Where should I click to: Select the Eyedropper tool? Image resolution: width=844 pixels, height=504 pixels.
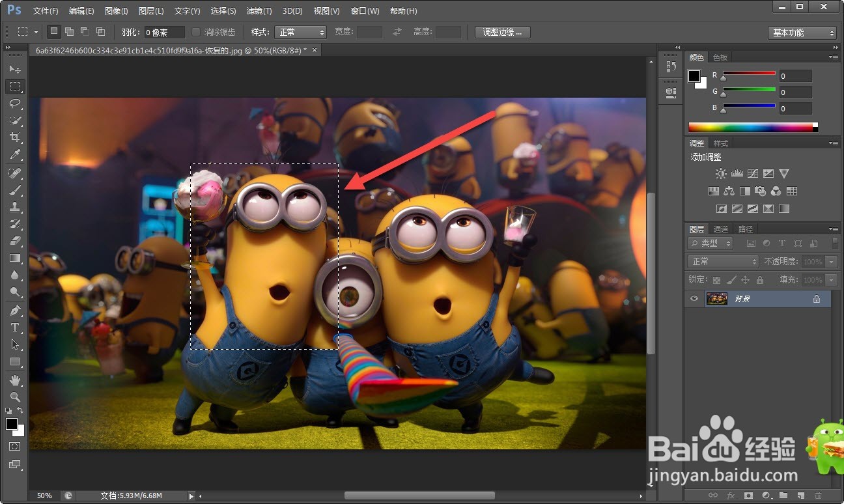pos(15,154)
